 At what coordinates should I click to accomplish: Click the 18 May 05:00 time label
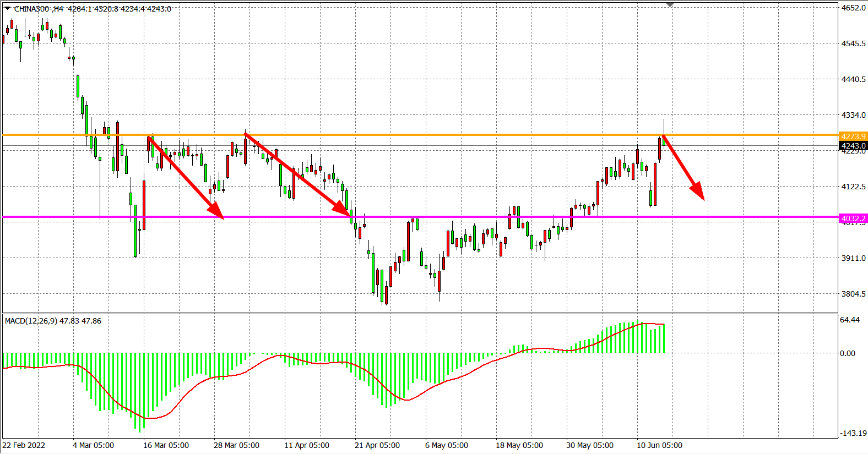(519, 445)
